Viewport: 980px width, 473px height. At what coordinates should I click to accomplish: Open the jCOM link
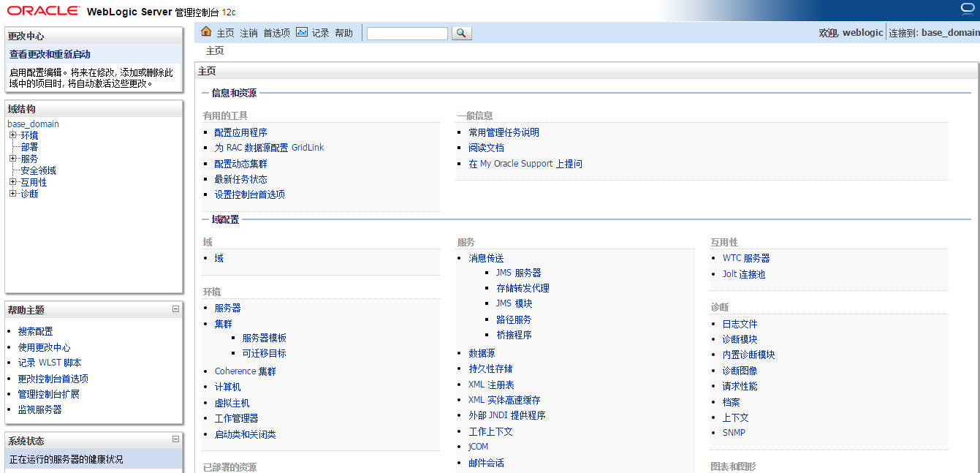click(478, 447)
